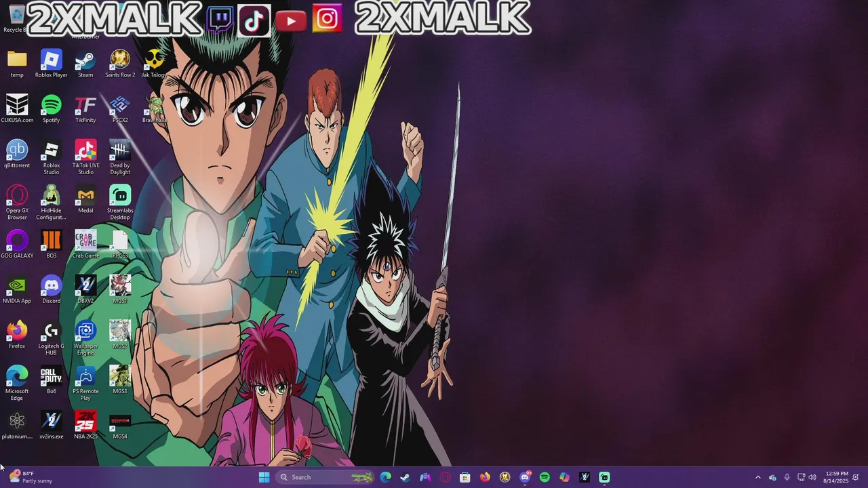868x488 pixels.
Task: Open the Windows Start menu
Action: click(264, 477)
